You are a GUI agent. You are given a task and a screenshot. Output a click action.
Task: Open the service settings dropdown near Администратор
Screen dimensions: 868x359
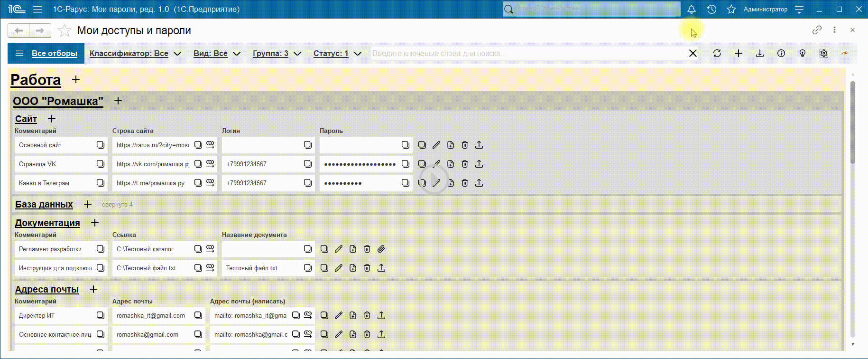[x=799, y=9]
